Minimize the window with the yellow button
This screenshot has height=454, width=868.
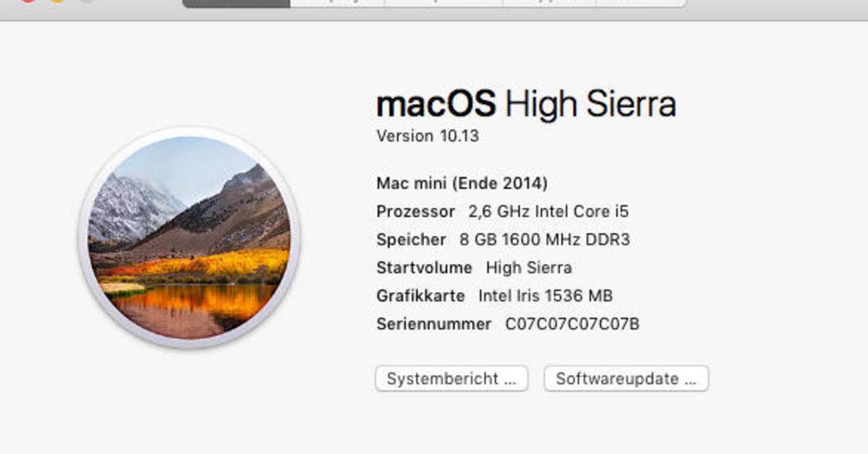[58, 1]
